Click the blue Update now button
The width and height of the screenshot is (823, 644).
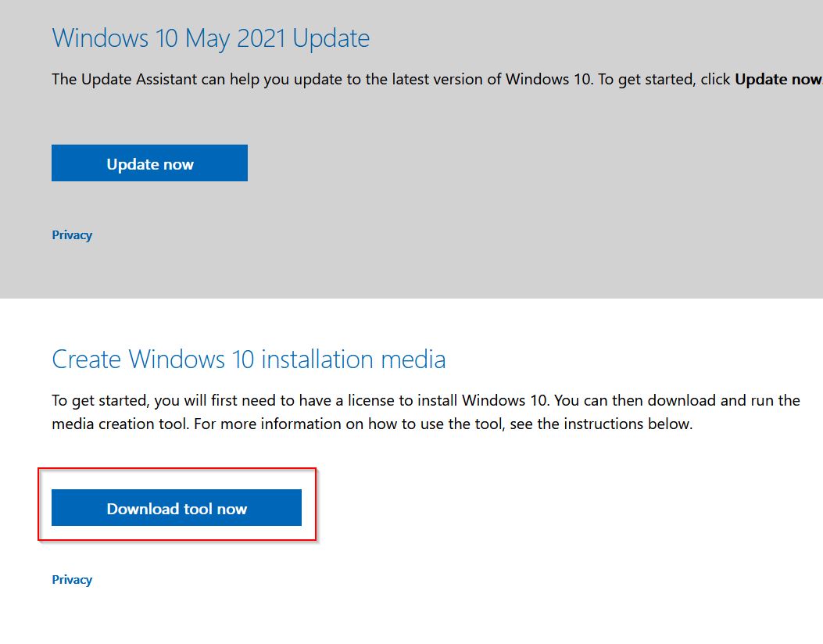point(149,163)
